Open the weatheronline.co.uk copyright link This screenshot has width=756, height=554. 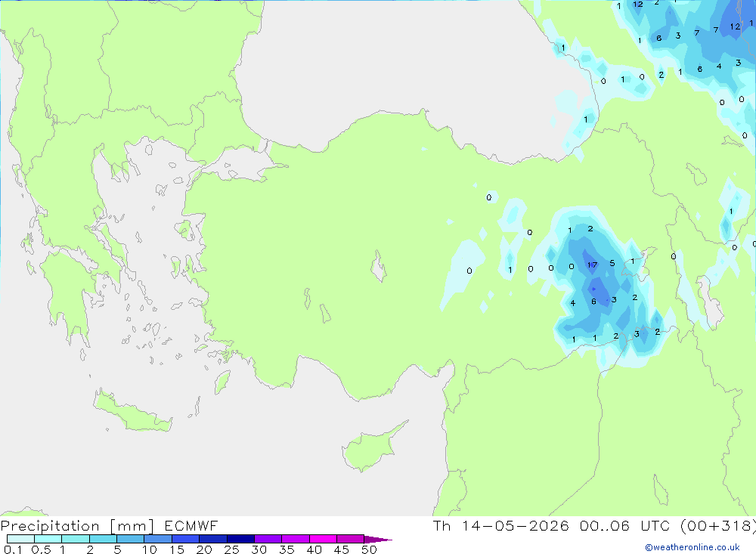click(x=692, y=546)
